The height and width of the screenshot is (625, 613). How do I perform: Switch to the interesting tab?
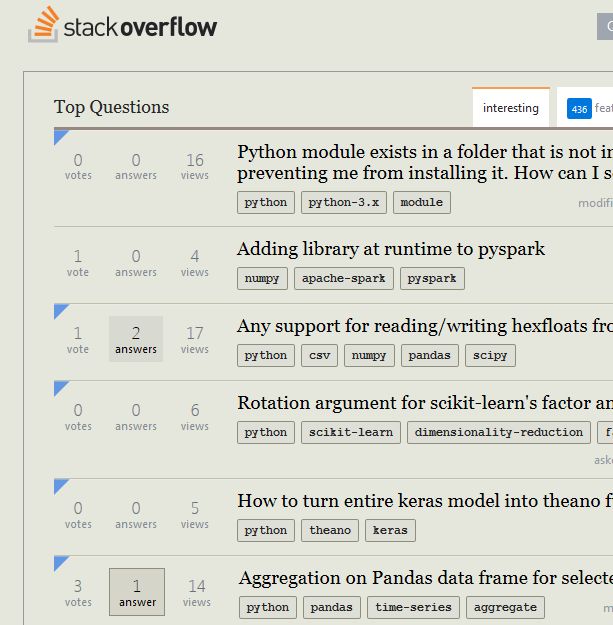point(511,108)
